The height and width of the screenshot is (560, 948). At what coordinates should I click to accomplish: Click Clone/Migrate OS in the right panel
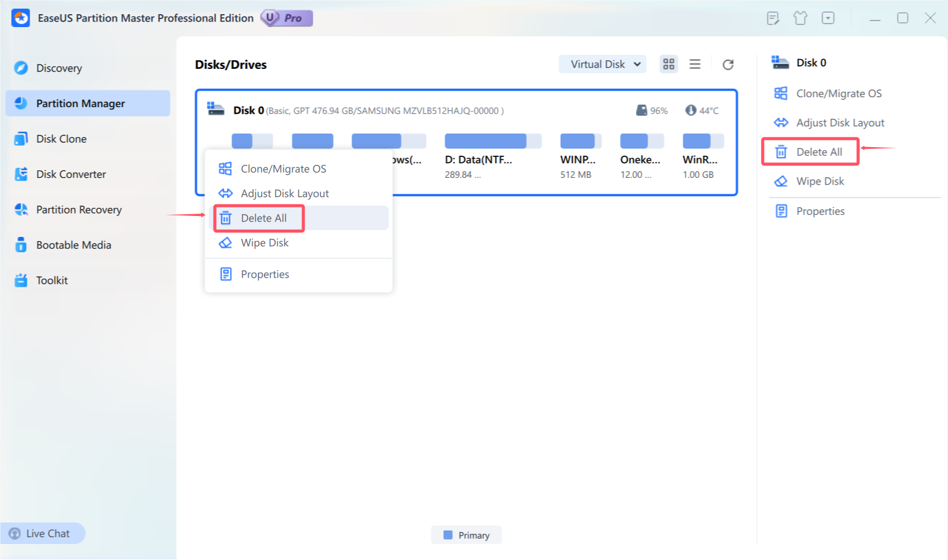click(x=828, y=94)
